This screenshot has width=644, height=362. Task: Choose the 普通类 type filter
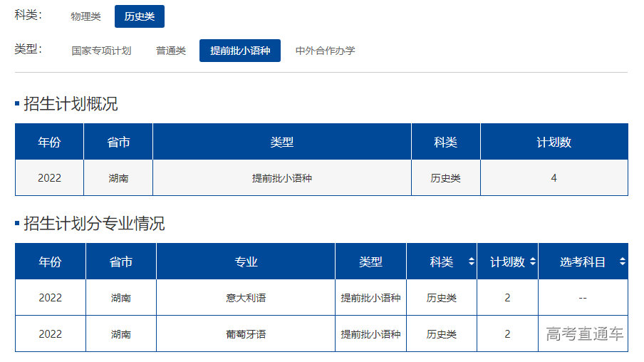point(171,51)
